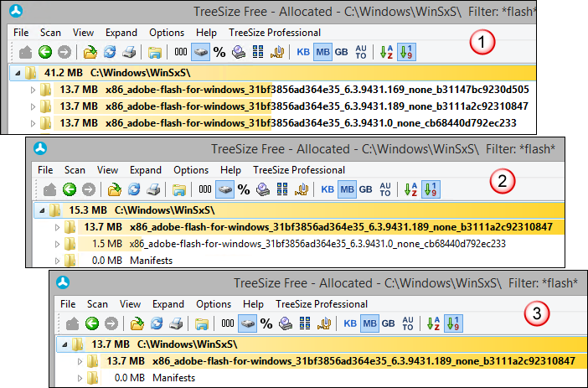
Task: Select the 41.2 MB C:\Windows\WinSxS\ row
Action: [273, 73]
